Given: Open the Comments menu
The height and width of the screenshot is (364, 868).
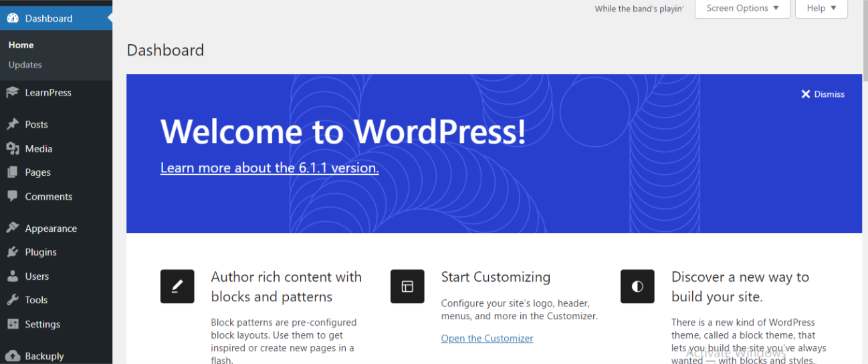Looking at the screenshot, I should tap(56, 196).
